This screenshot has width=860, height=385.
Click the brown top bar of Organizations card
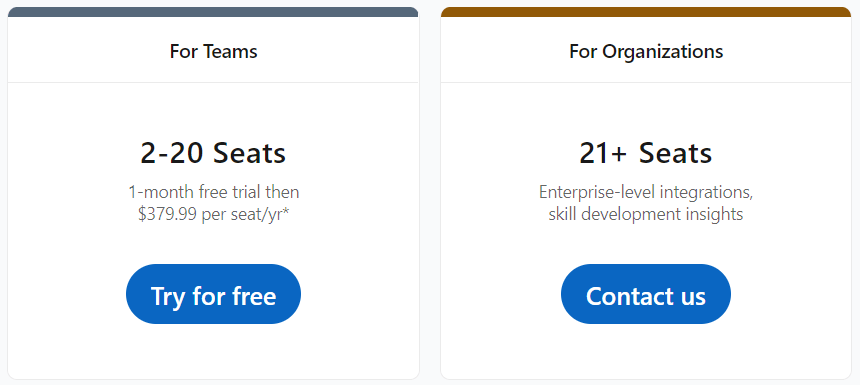click(x=646, y=12)
